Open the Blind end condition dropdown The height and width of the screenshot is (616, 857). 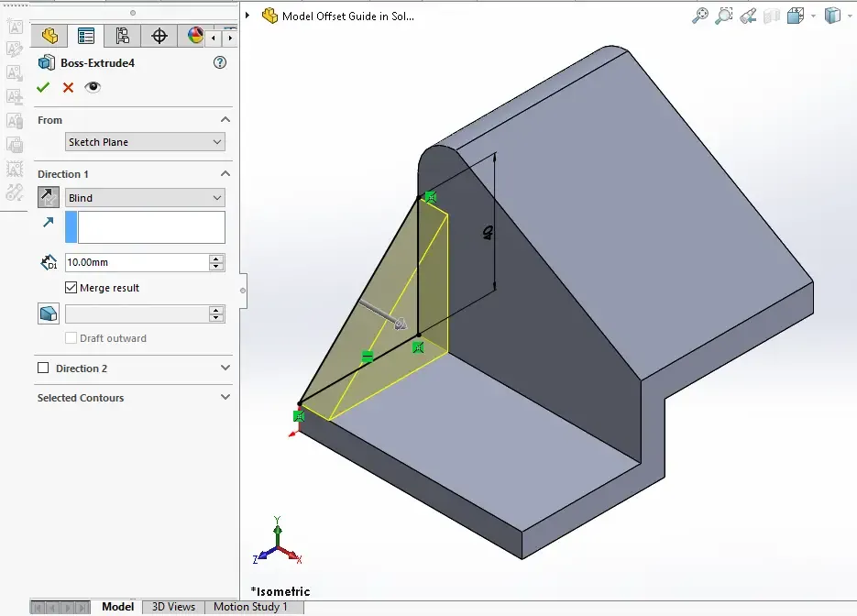coord(145,198)
